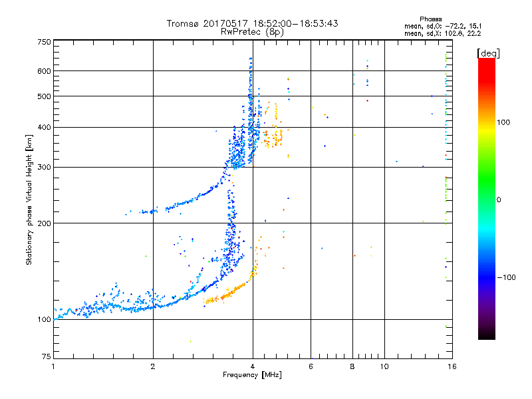Click the y-axis tick label '500'
Image resolution: width=532 pixels, height=399 pixels.
point(45,96)
